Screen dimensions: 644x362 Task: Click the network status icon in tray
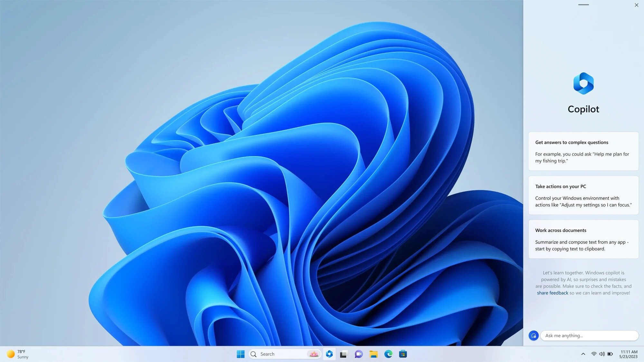click(x=593, y=354)
